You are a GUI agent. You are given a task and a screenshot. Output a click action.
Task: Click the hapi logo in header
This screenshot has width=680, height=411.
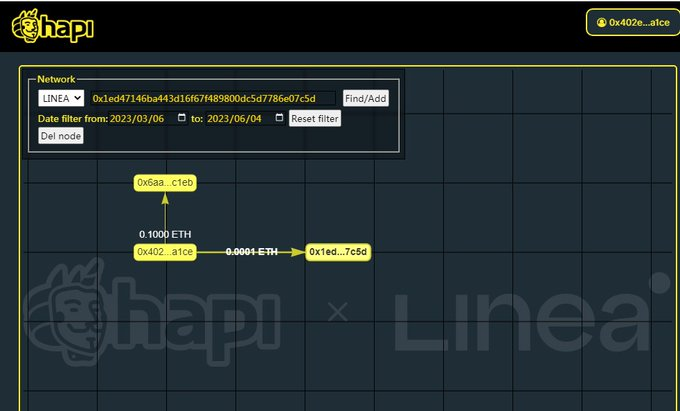(52, 26)
